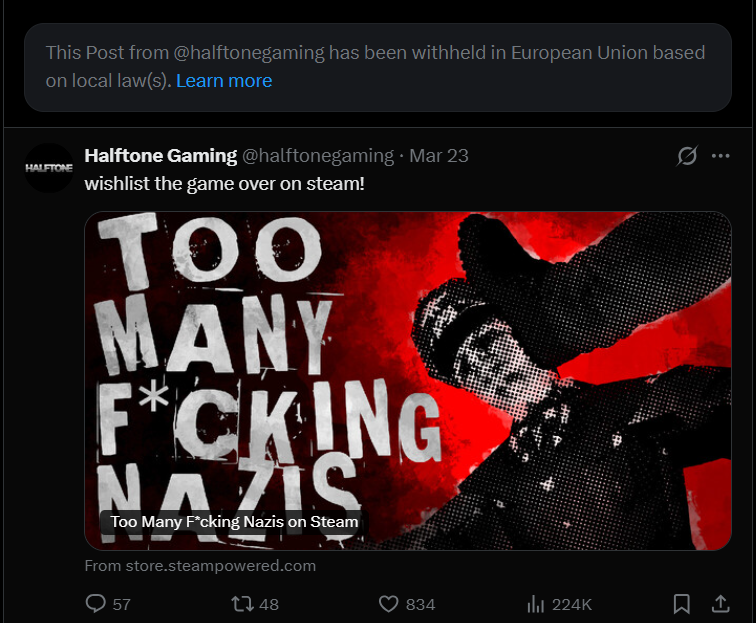Open the three-dot More options menu
756x623 pixels.
tap(720, 156)
